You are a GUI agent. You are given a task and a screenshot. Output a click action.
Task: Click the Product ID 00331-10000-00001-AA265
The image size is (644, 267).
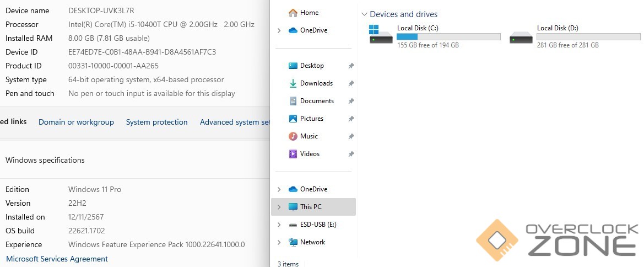tap(113, 66)
